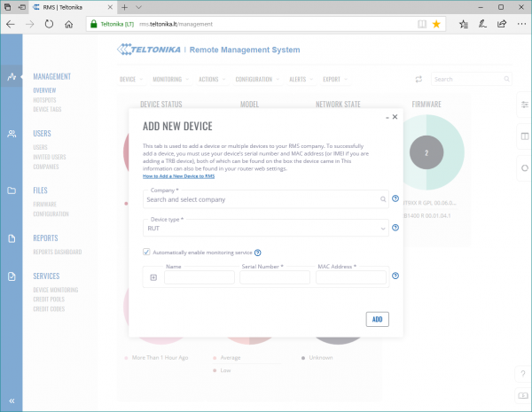Open Reports Dashboard link
Screen dimensions: 532x412
point(58,252)
